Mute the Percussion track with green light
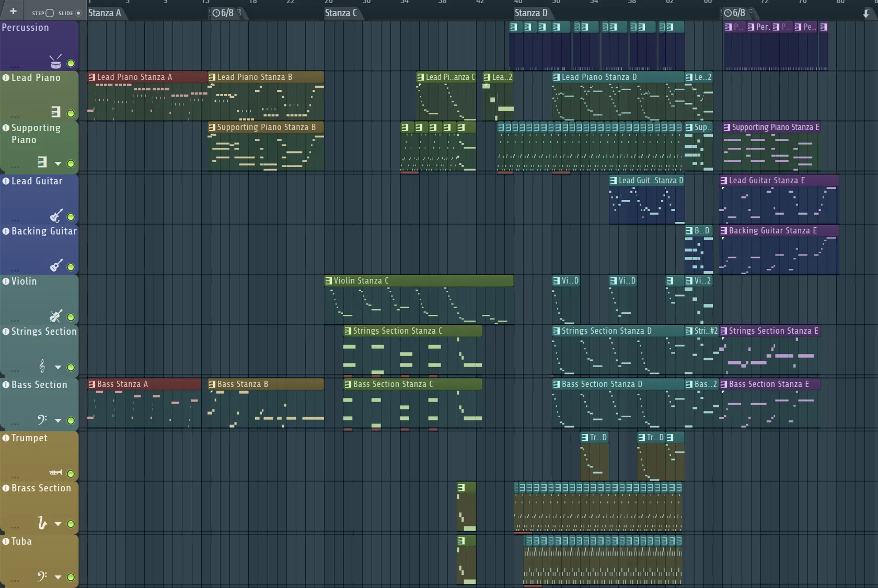Image resolution: width=878 pixels, height=588 pixels. (x=71, y=64)
